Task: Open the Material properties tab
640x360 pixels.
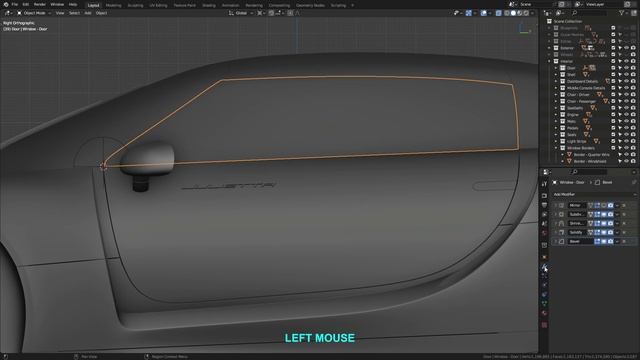Action: (544, 313)
